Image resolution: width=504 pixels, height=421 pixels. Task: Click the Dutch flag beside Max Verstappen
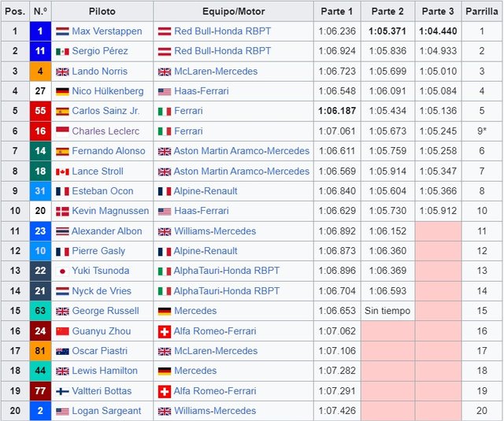[62, 31]
